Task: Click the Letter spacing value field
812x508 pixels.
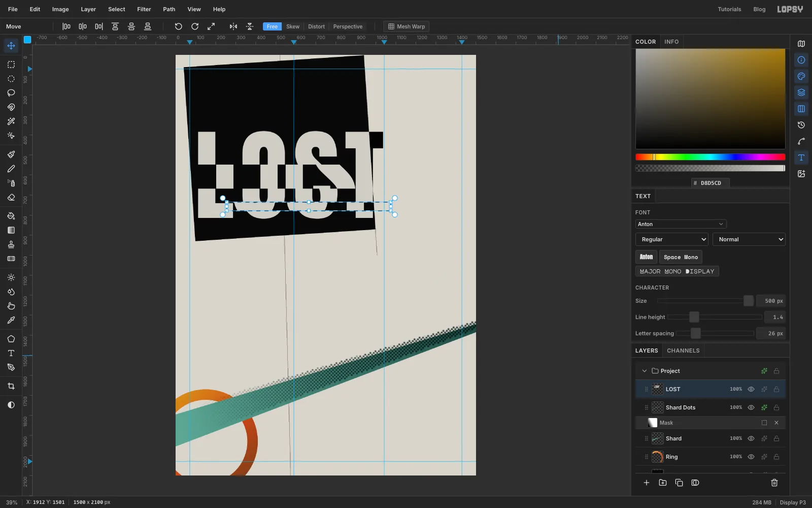Action: (x=770, y=333)
